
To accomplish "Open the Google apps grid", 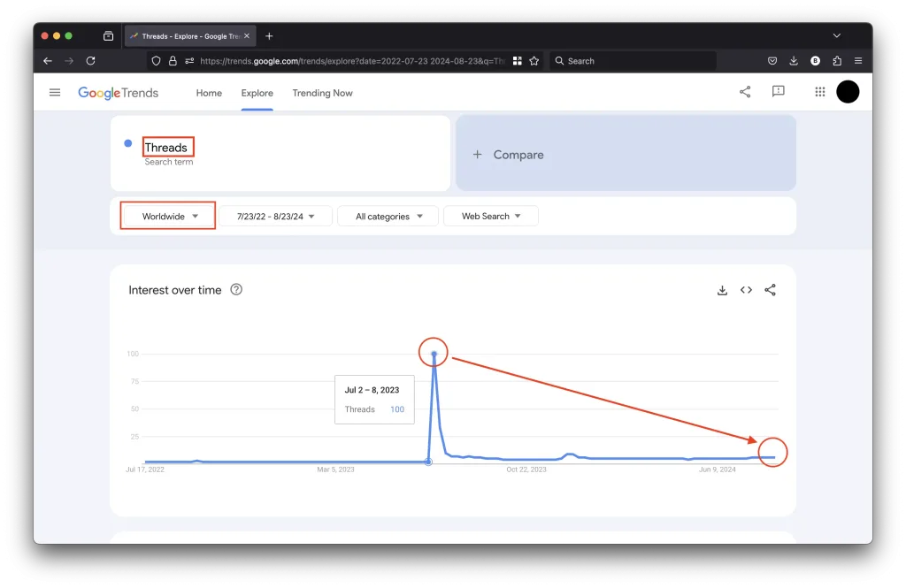I will [x=819, y=92].
